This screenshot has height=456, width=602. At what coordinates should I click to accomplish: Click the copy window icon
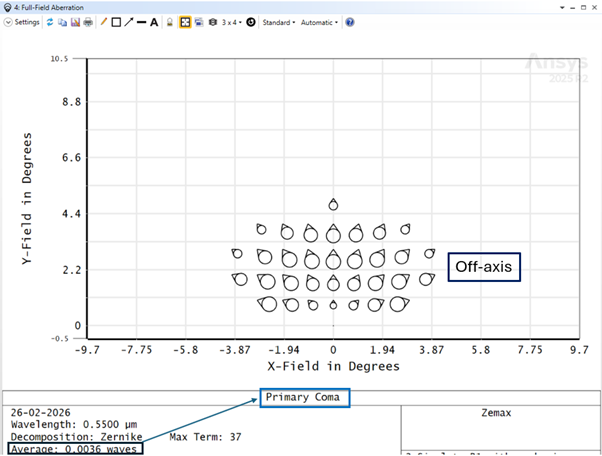[63, 22]
